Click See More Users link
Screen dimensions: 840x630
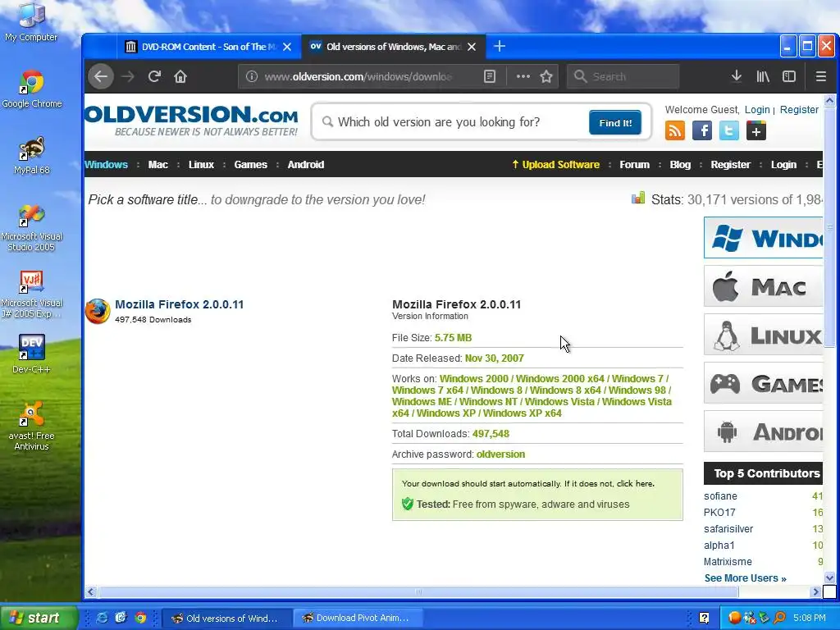tap(745, 578)
